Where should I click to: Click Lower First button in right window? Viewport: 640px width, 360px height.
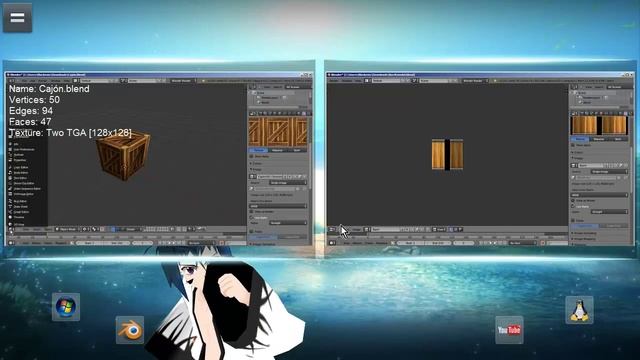point(613,226)
